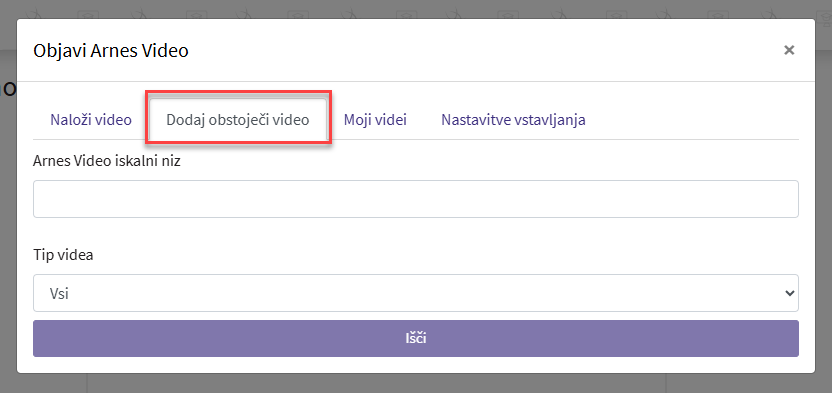Focus the Arnes Video iskalni niz field
The width and height of the screenshot is (832, 393).
415,199
